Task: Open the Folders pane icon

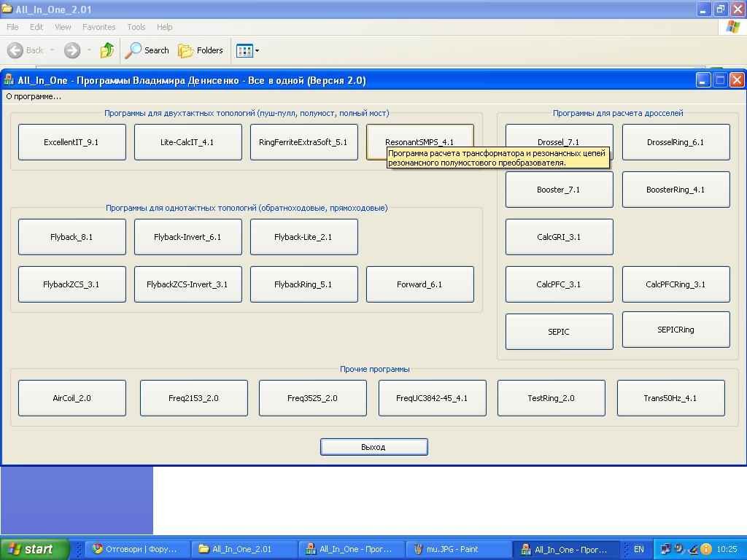Action: pyautogui.click(x=186, y=50)
